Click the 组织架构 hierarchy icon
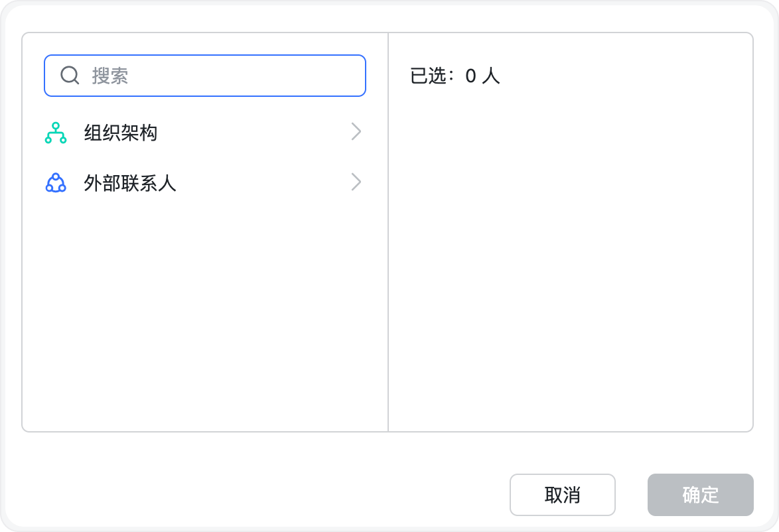Image resolution: width=779 pixels, height=532 pixels. pos(56,133)
